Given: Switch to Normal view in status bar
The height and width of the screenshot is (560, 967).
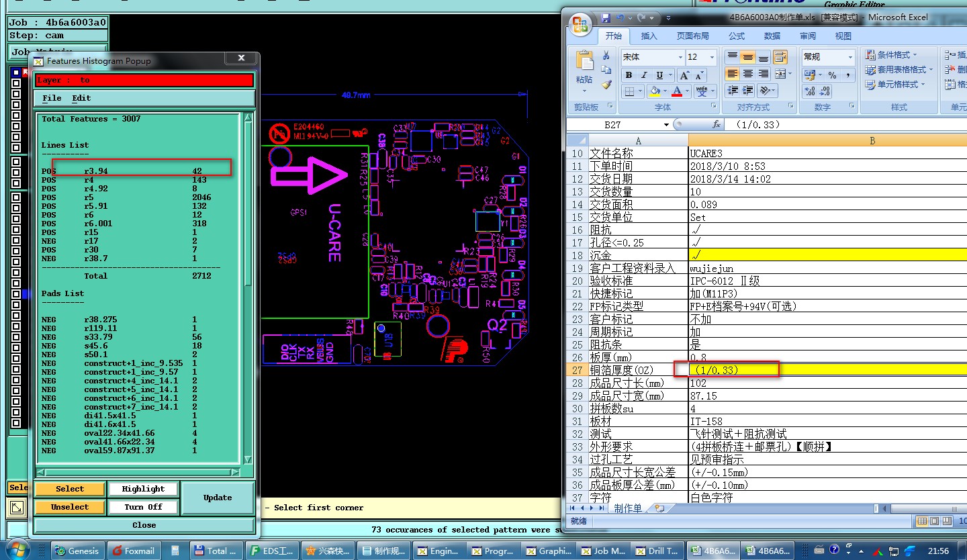Looking at the screenshot, I should (x=923, y=521).
